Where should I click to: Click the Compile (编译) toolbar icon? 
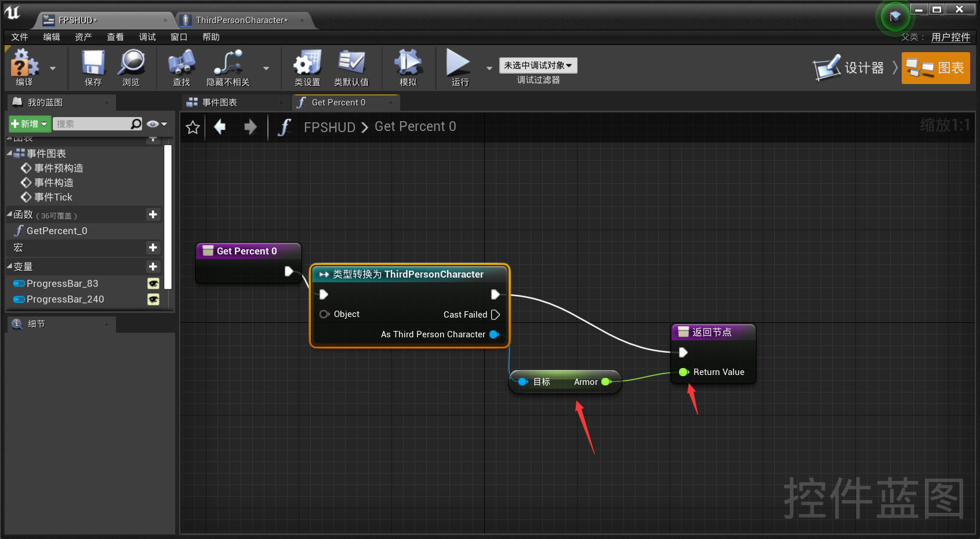point(24,64)
